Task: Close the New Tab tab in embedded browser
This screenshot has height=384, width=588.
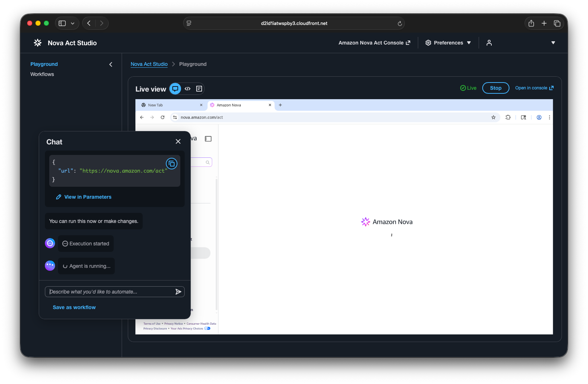Action: 201,105
